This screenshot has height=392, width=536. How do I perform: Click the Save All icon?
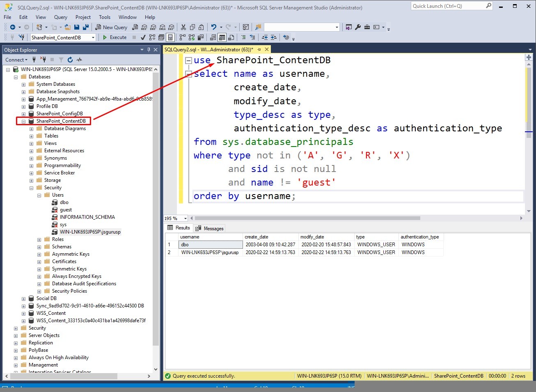tap(86, 27)
